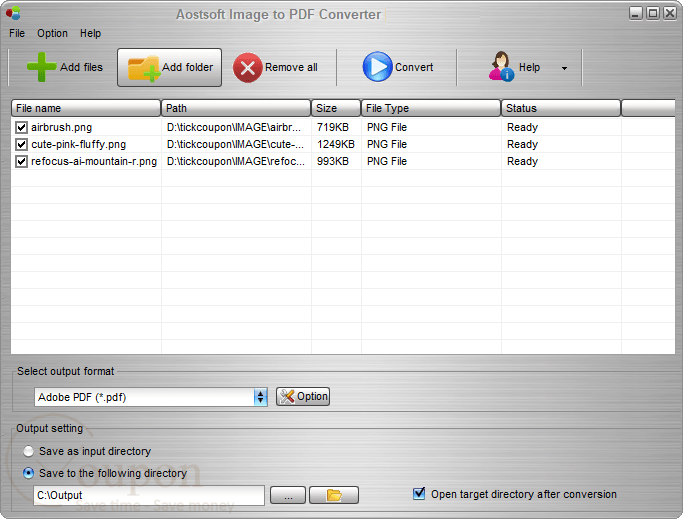Sort by File Type column header
683x519 pixels.
click(x=431, y=108)
